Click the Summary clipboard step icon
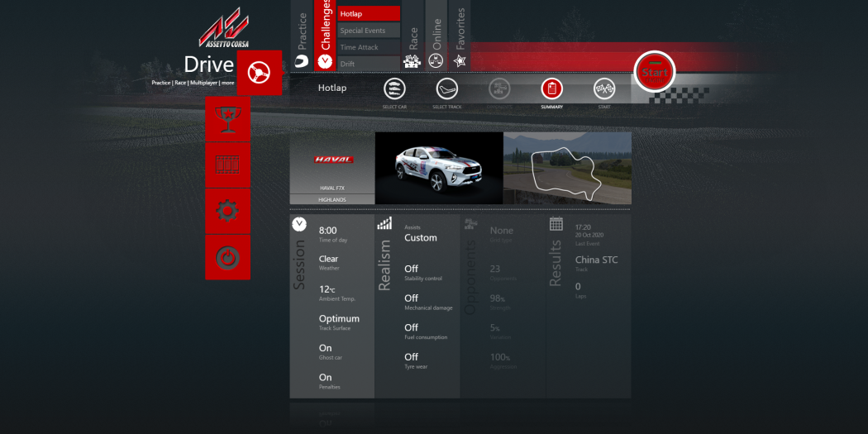This screenshot has height=434, width=868. click(x=552, y=88)
